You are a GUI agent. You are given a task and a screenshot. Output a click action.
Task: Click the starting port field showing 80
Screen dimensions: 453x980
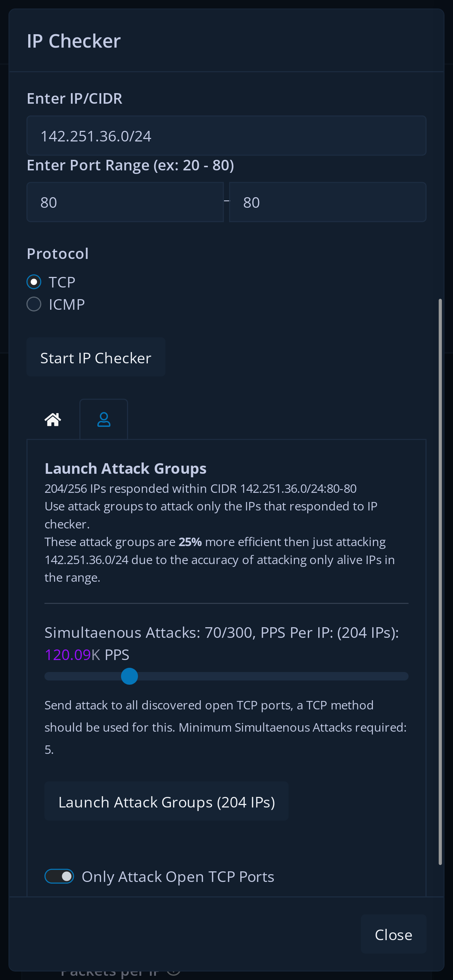coord(126,202)
